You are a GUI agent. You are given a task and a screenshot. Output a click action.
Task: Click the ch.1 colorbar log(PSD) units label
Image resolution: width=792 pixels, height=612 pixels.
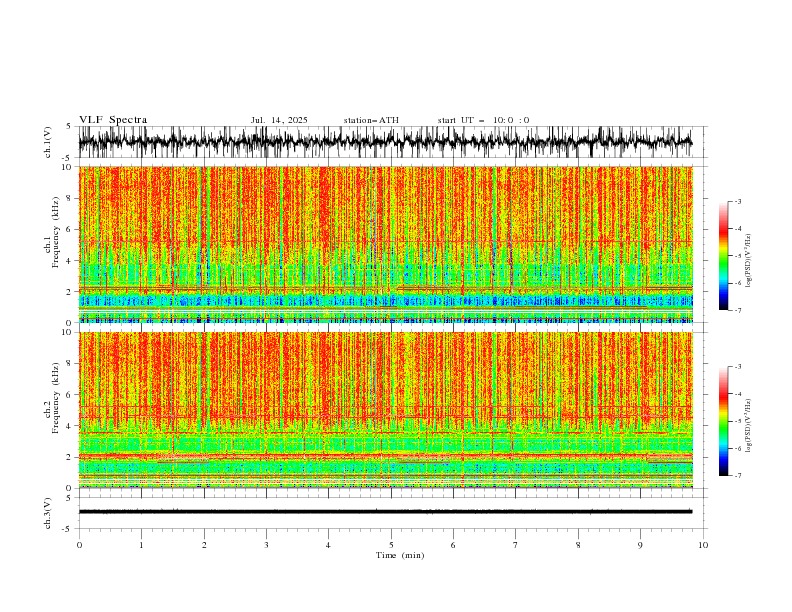[749, 261]
